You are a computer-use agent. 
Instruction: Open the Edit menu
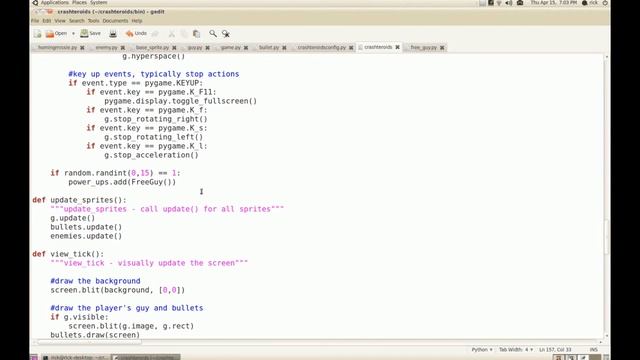point(47,21)
